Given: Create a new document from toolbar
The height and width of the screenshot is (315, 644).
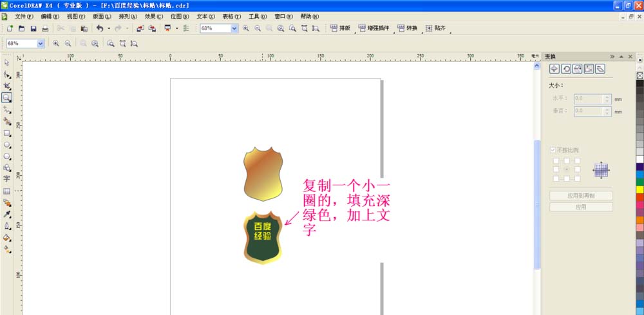Looking at the screenshot, I should [x=10, y=28].
